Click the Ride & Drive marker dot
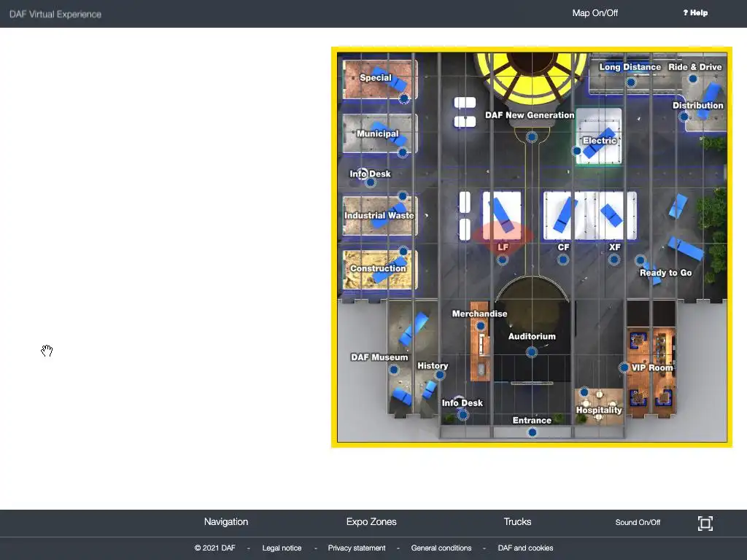Image resolution: width=747 pixels, height=560 pixels. (x=693, y=79)
